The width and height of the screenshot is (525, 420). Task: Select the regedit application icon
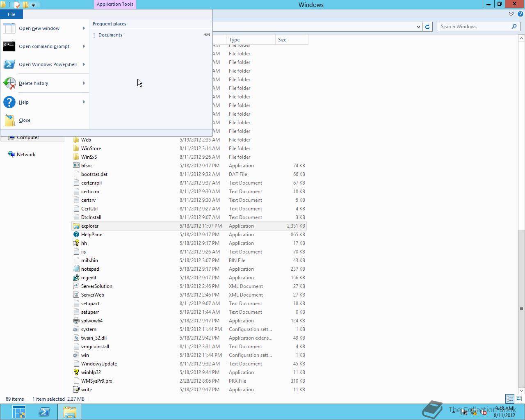pos(76,278)
